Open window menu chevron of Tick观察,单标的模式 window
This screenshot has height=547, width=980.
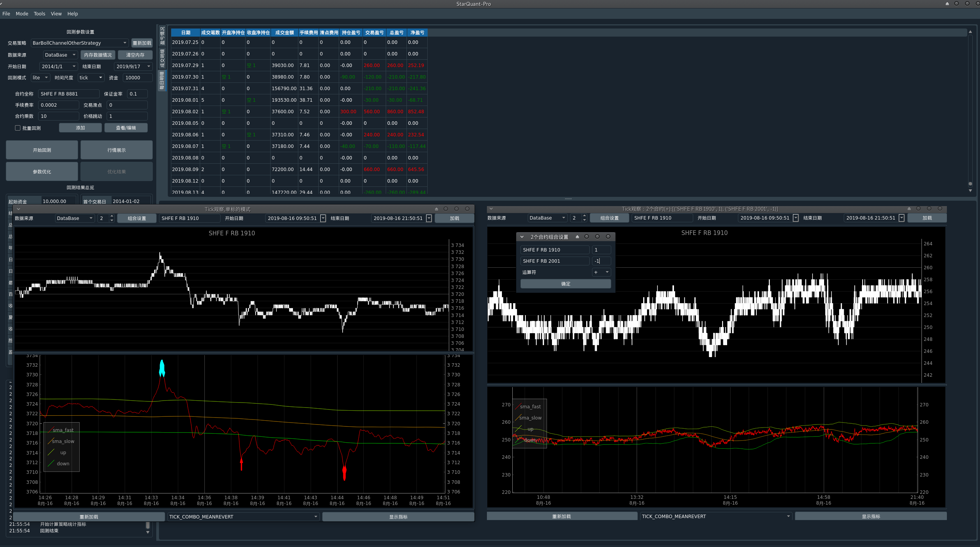(18, 209)
